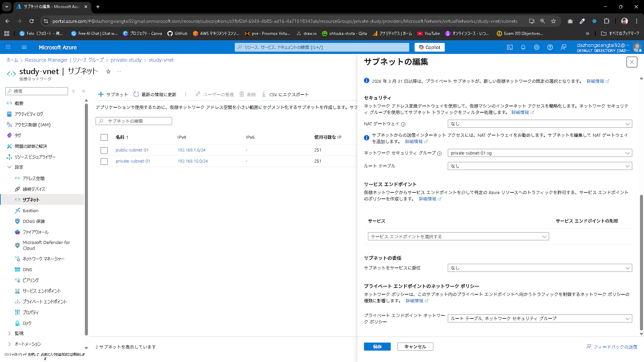Open network security group dropdown
Viewport: 644px width, 362px height.
(539, 153)
